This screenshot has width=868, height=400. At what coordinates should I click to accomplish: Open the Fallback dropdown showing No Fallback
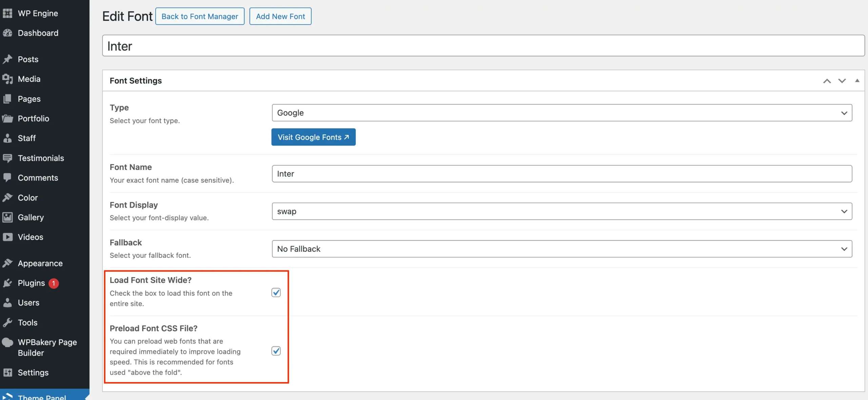[x=562, y=249]
